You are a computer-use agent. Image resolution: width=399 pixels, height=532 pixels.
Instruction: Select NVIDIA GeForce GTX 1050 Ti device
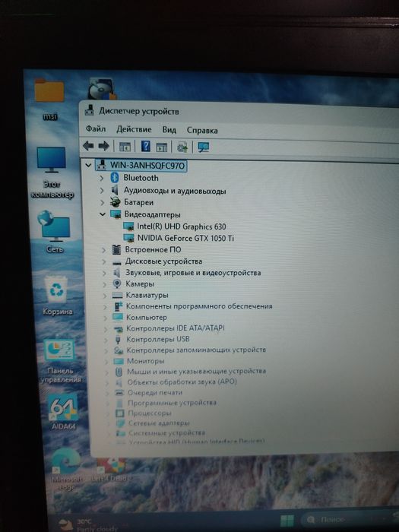pos(185,238)
